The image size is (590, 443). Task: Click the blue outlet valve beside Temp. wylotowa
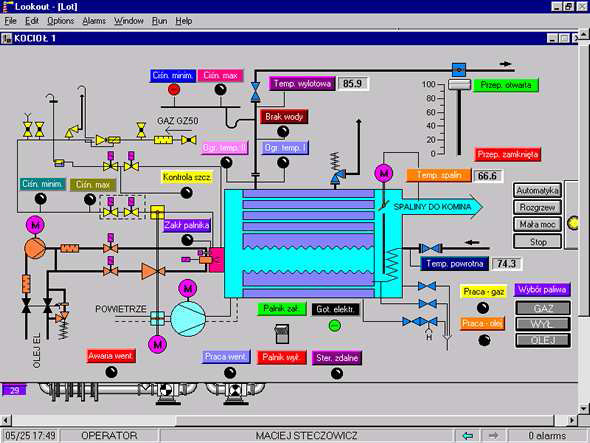pyautogui.click(x=255, y=92)
